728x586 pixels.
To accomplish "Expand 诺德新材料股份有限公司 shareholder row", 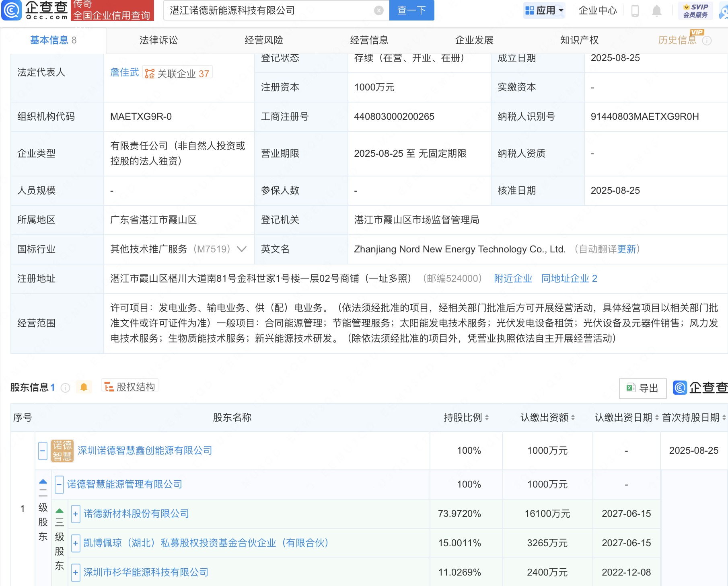I will point(76,514).
